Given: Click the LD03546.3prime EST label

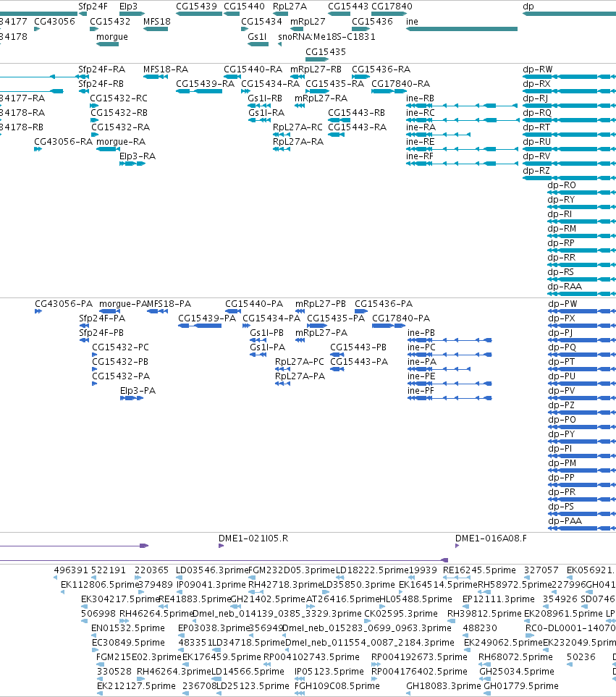Looking at the screenshot, I should 212,570.
